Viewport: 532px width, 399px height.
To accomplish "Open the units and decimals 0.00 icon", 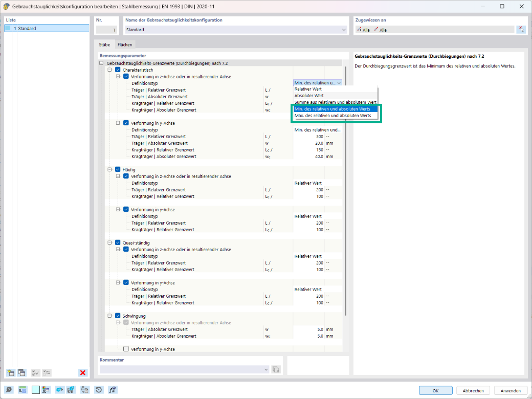I will pos(23,390).
